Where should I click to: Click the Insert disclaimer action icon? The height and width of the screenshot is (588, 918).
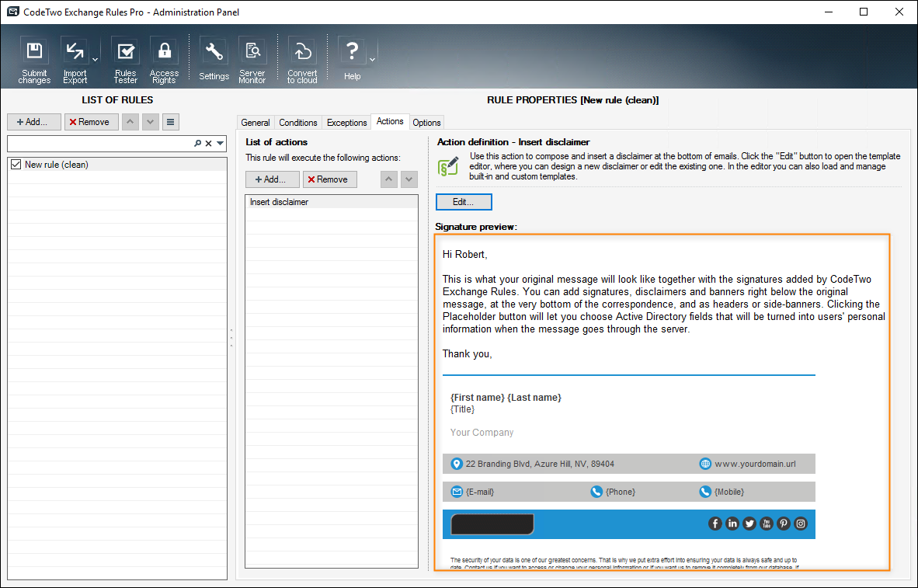coord(448,166)
